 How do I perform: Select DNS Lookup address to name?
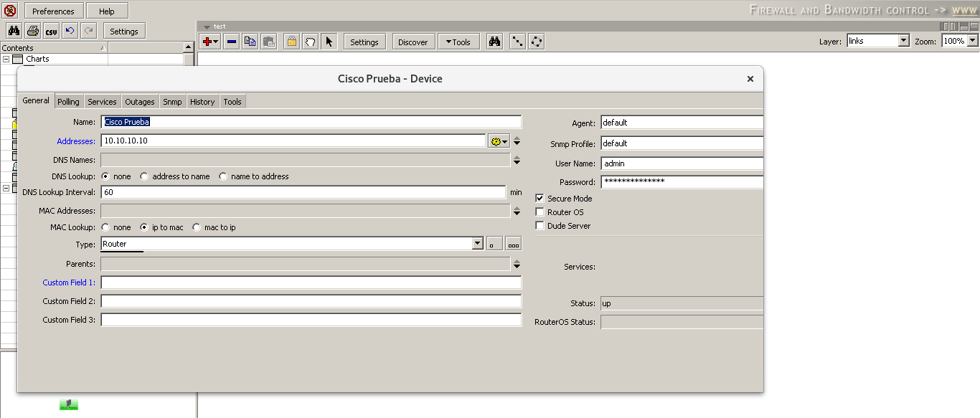click(144, 176)
